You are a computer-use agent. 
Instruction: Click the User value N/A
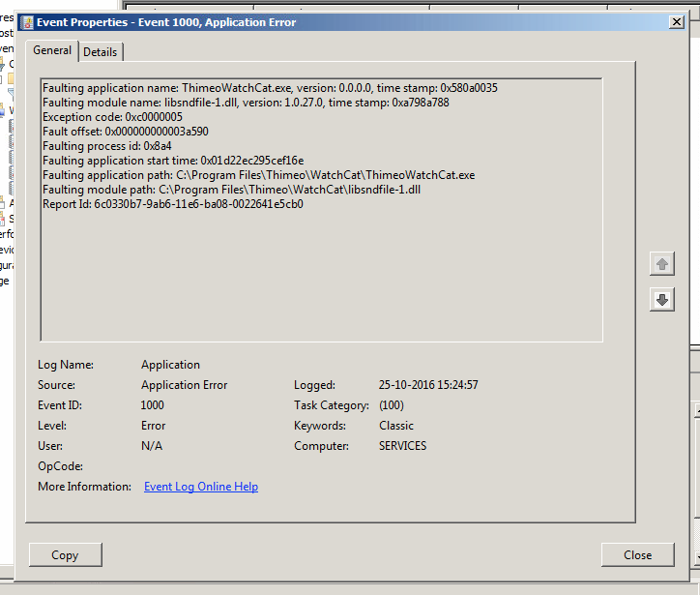[x=152, y=446]
